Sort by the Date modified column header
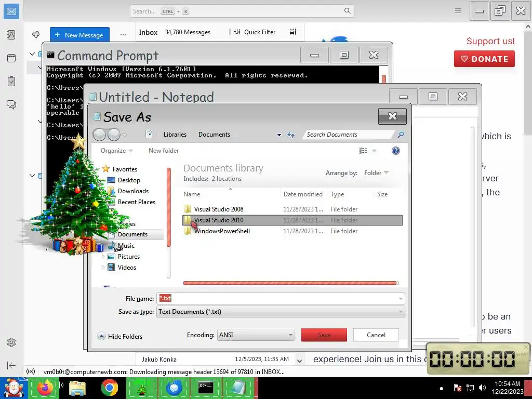This screenshot has height=399, width=532. [303, 194]
